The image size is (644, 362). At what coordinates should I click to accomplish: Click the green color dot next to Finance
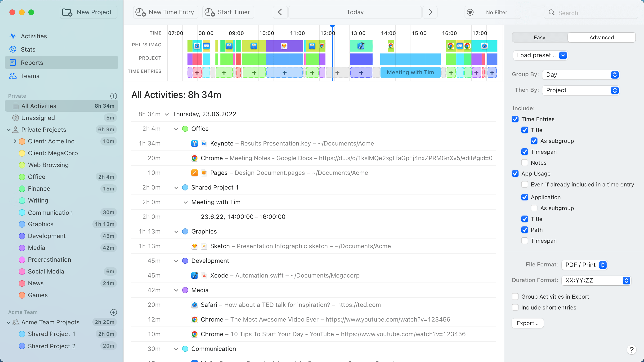22,189
